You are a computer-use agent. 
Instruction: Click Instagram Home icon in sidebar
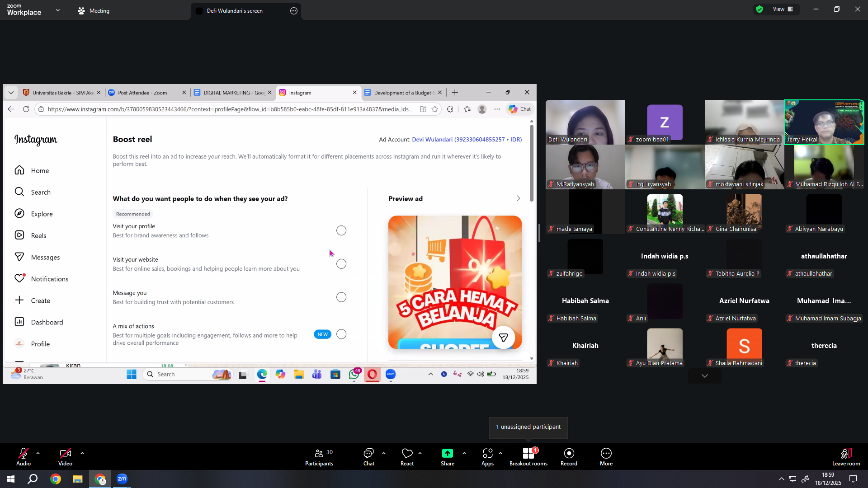pos(19,170)
